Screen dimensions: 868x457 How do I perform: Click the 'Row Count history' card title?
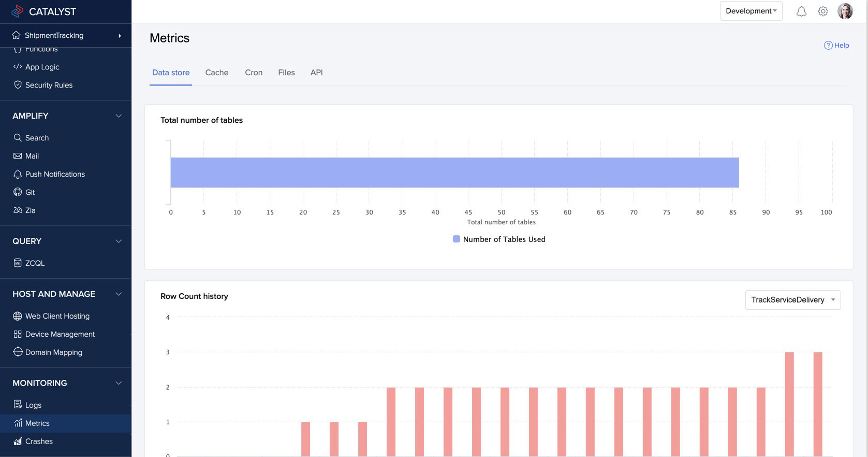[194, 296]
